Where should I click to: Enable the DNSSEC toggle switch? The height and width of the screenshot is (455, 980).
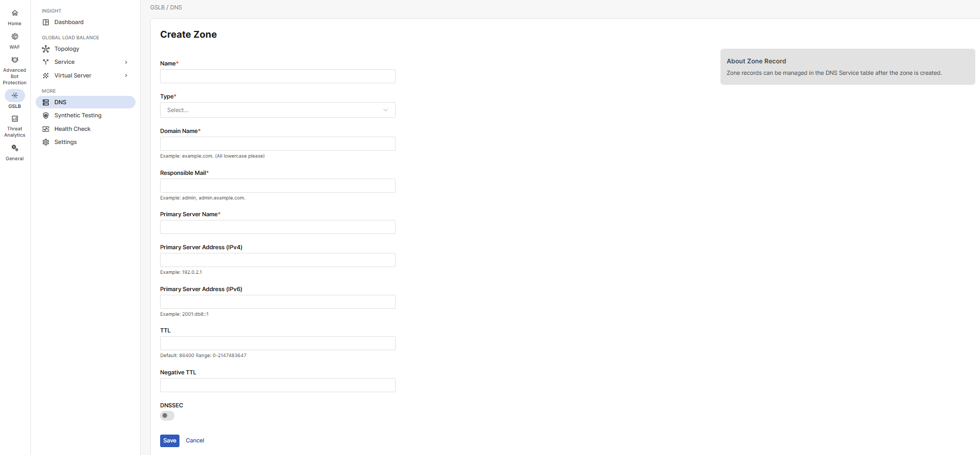[x=167, y=416]
